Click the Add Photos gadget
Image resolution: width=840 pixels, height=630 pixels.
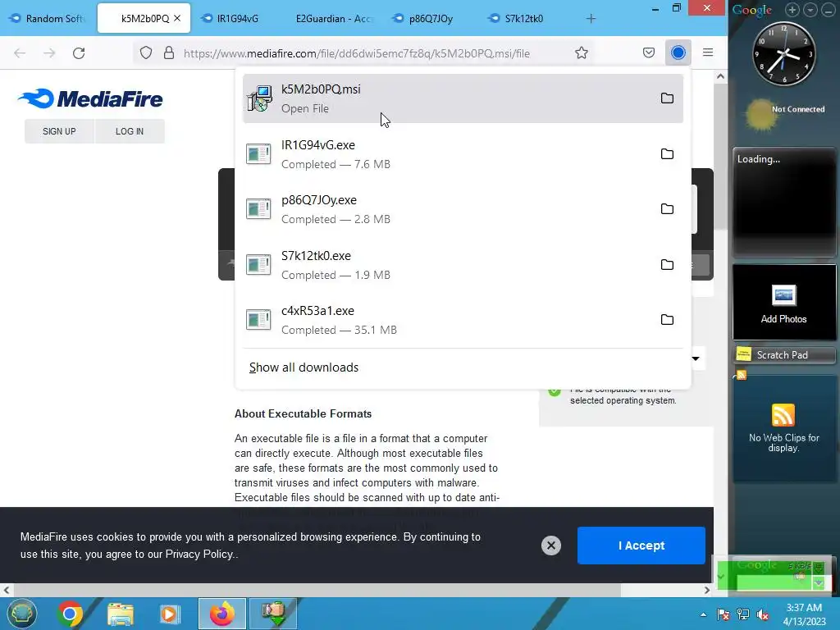[783, 304]
